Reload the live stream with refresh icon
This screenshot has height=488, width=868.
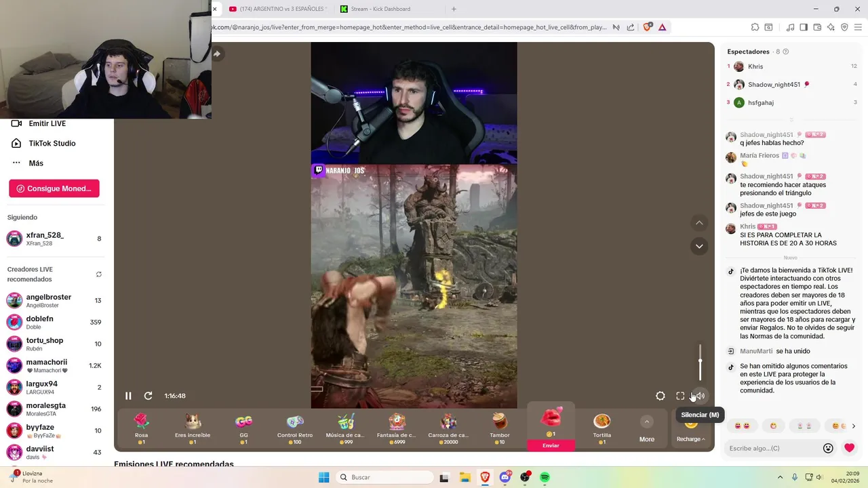coord(148,396)
